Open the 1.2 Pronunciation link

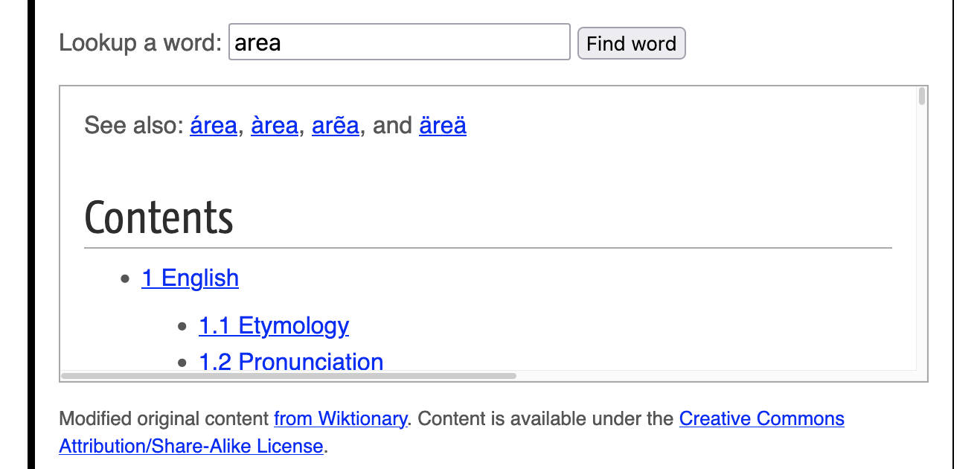(x=291, y=362)
